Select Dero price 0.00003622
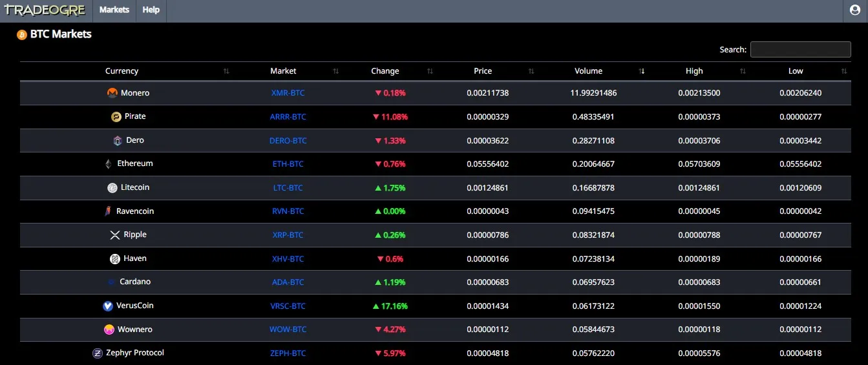 pyautogui.click(x=487, y=141)
